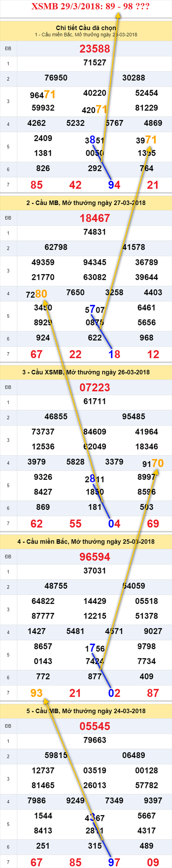
Task: Click the number 4403
Action: pos(153,292)
